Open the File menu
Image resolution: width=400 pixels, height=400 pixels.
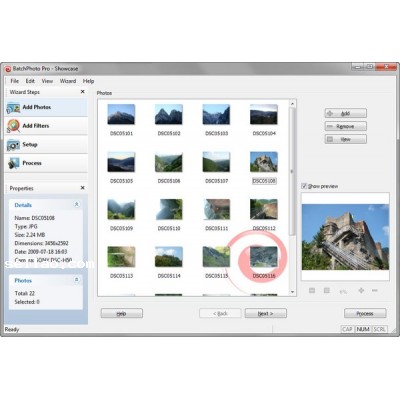pos(15,81)
